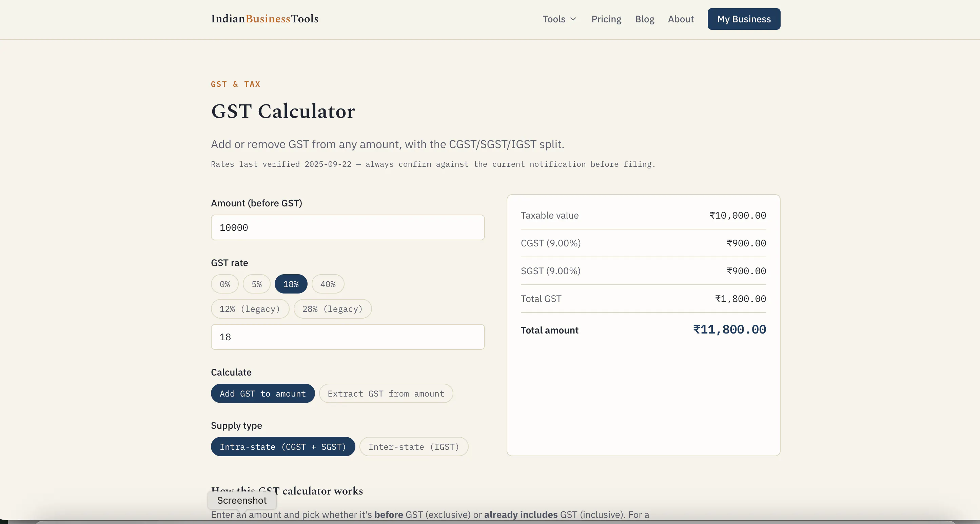The image size is (980, 524).
Task: Click the GST Calculator heading
Action: pyautogui.click(x=283, y=112)
